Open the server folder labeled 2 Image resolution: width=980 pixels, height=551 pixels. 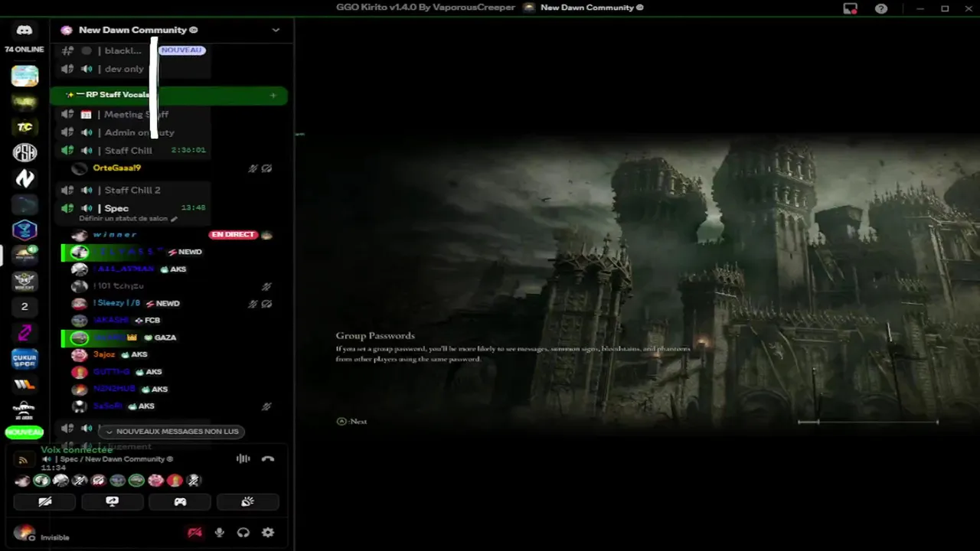click(x=24, y=307)
